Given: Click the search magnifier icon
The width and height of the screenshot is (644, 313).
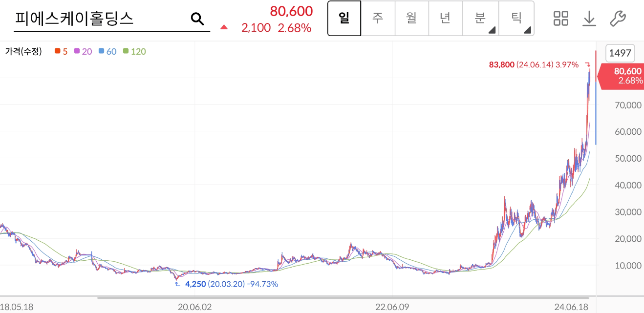Looking at the screenshot, I should tap(197, 19).
